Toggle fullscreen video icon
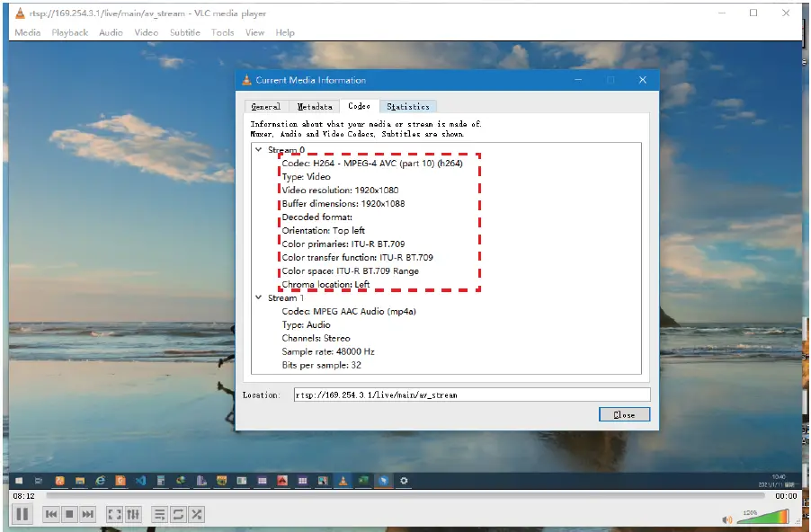The width and height of the screenshot is (811, 532). click(x=114, y=514)
